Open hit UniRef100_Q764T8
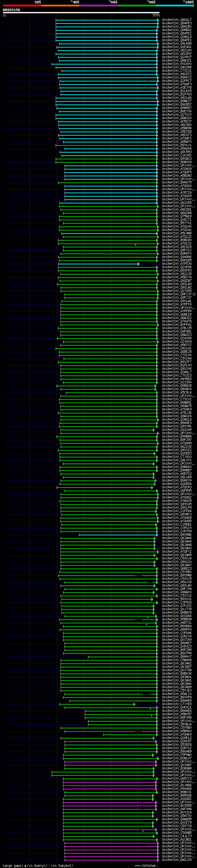Viewport: 197px width, 868px height. pos(177,321)
